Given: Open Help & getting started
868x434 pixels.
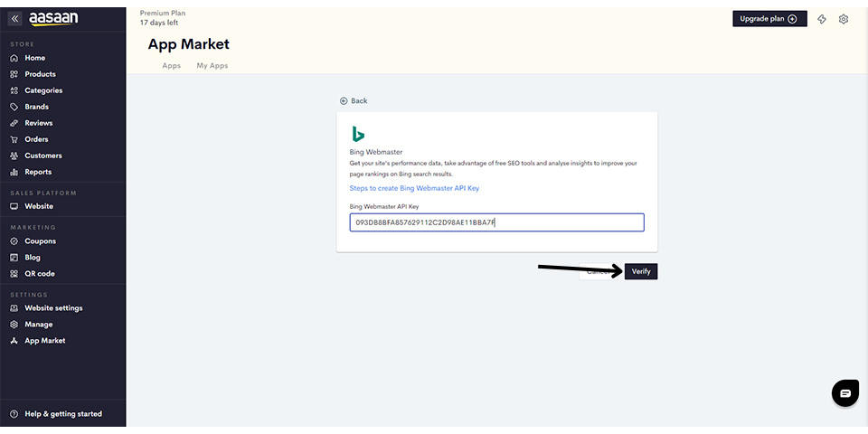Looking at the screenshot, I should tap(62, 414).
